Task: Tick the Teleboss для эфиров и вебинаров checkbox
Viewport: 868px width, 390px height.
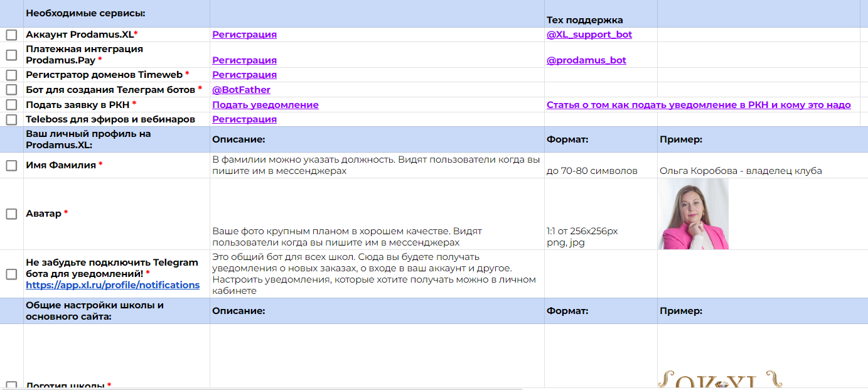Action: (11, 119)
